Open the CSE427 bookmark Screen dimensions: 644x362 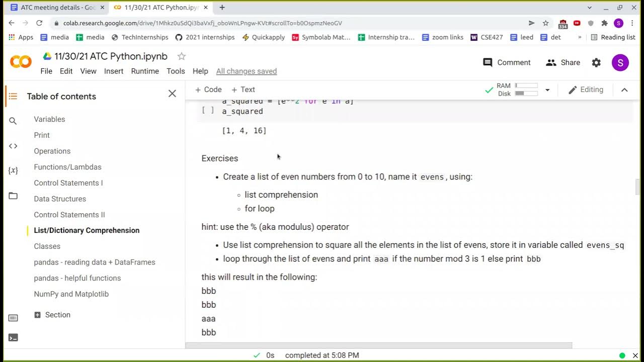(x=486, y=37)
